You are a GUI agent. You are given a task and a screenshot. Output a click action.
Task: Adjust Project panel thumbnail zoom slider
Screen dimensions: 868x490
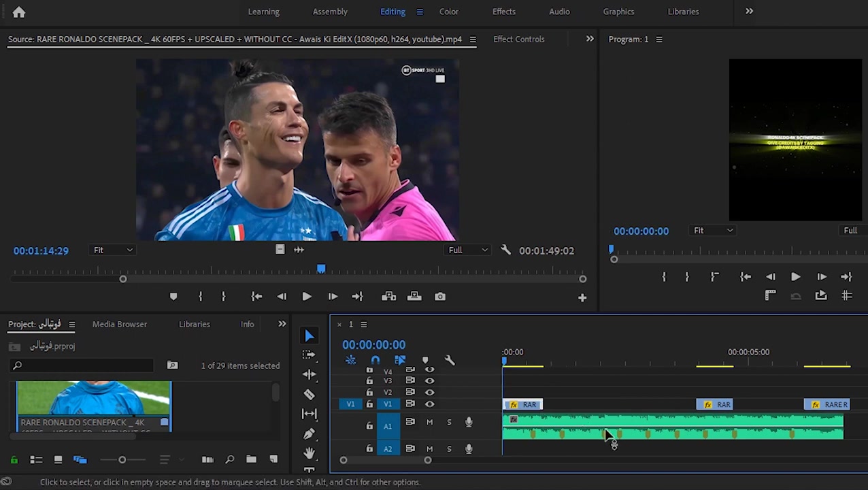[x=122, y=460]
